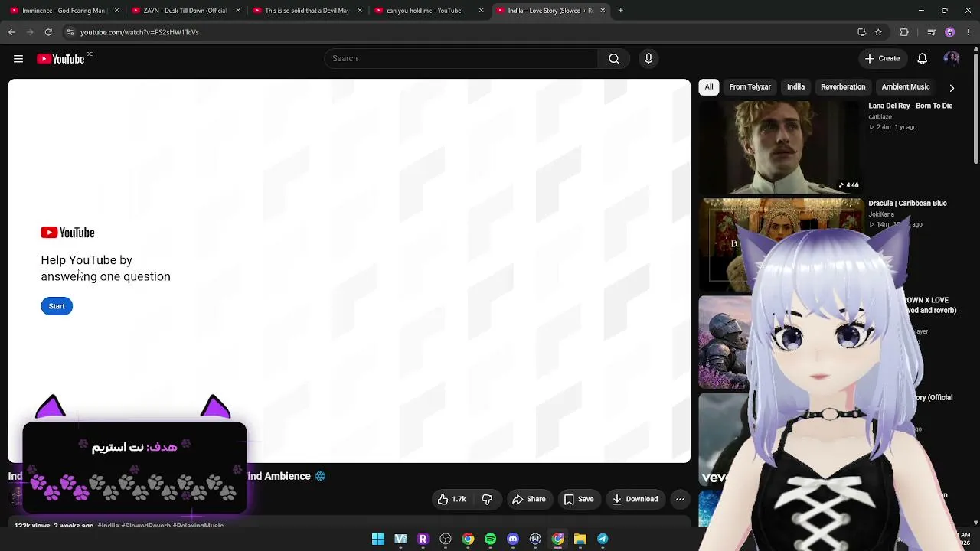Open the Chrome extensions puzzle menu

click(904, 32)
